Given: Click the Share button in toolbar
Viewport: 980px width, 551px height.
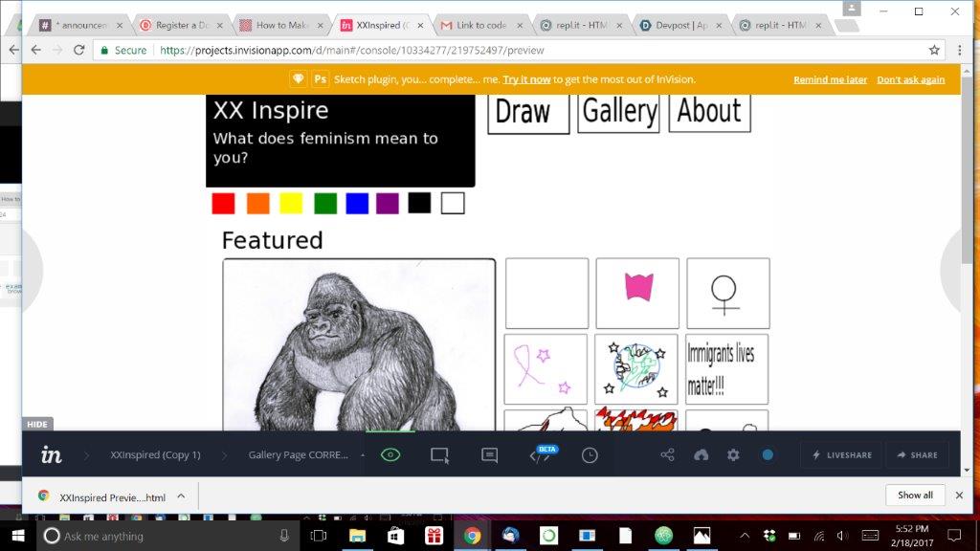Looking at the screenshot, I should (918, 454).
